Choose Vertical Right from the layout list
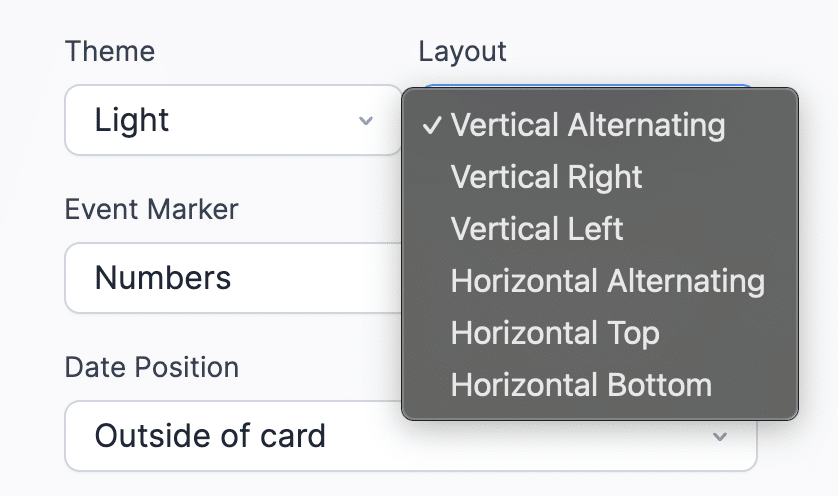This screenshot has width=838, height=496. [x=547, y=177]
